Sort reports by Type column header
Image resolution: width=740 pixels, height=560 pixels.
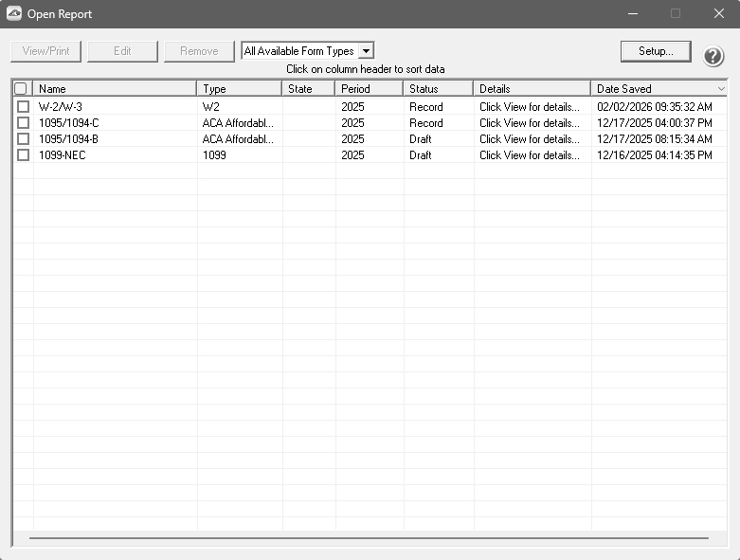(x=239, y=89)
